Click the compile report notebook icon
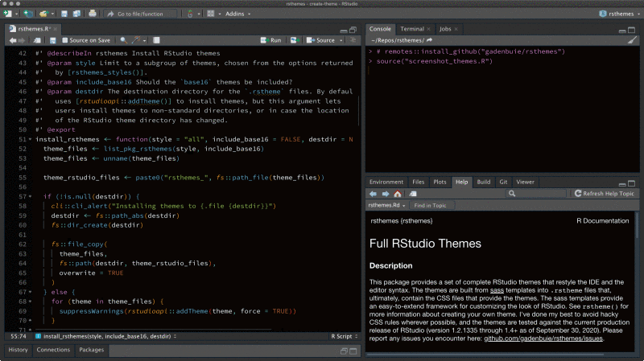This screenshot has height=361, width=644. [156, 40]
